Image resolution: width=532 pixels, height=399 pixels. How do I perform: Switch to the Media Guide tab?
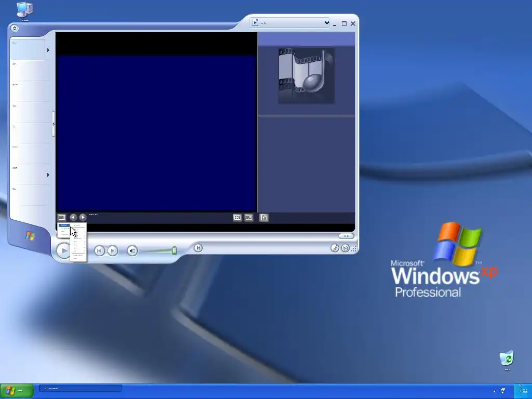point(31,71)
